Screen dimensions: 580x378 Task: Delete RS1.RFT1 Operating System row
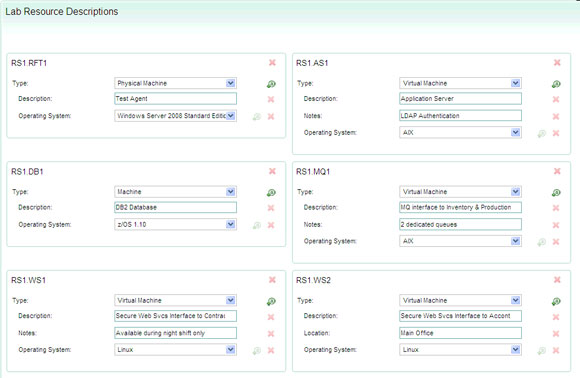[271, 117]
